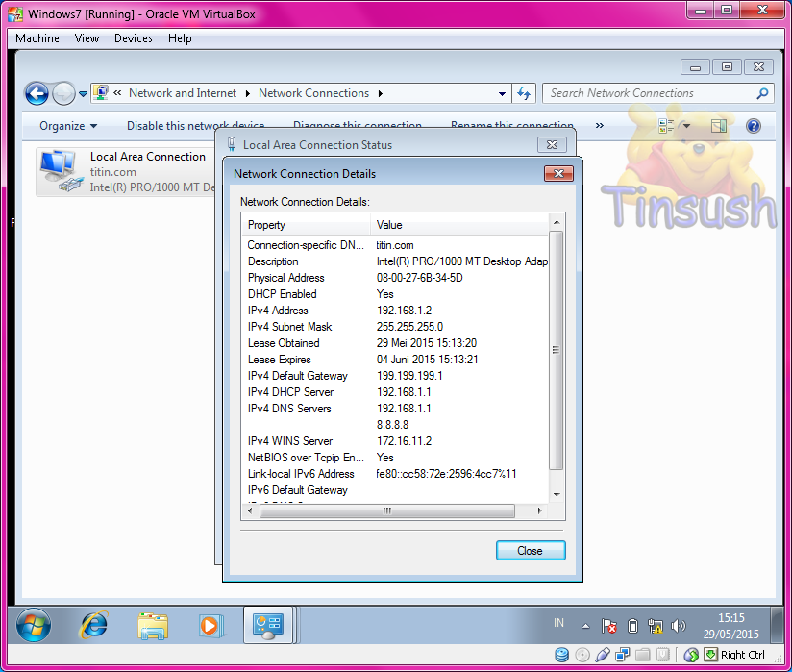The height and width of the screenshot is (672, 792).
Task: Click the vertical scrollbar thumb
Action: point(557,350)
